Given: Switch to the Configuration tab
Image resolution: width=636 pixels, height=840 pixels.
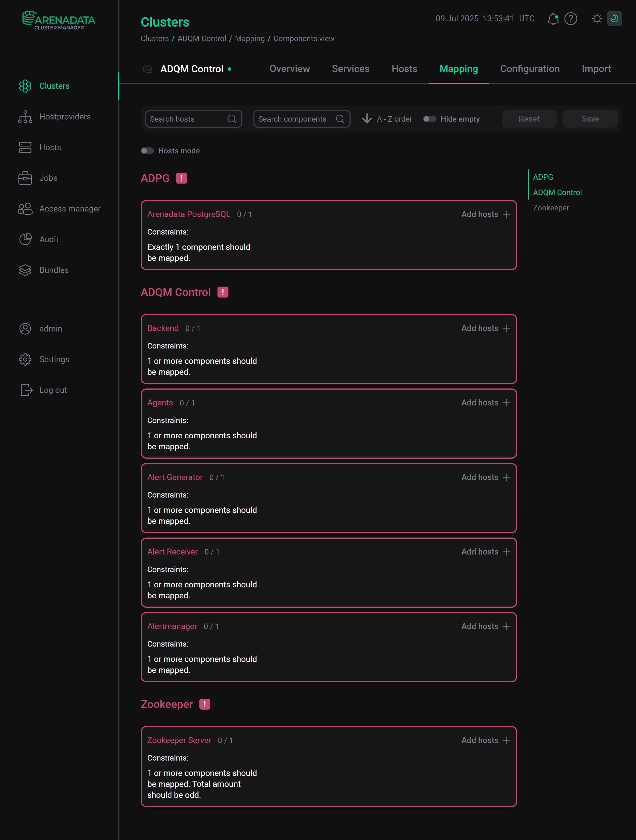Looking at the screenshot, I should tap(530, 69).
